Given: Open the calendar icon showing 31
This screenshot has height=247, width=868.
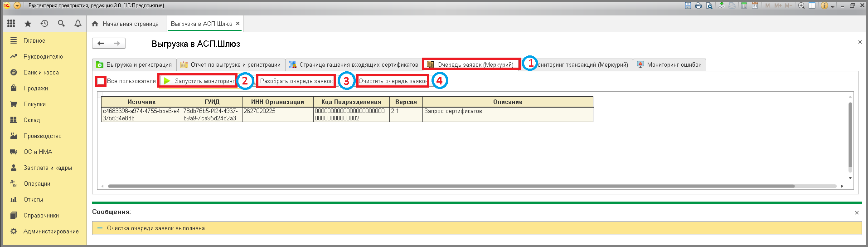Looking at the screenshot, I should click(755, 5).
